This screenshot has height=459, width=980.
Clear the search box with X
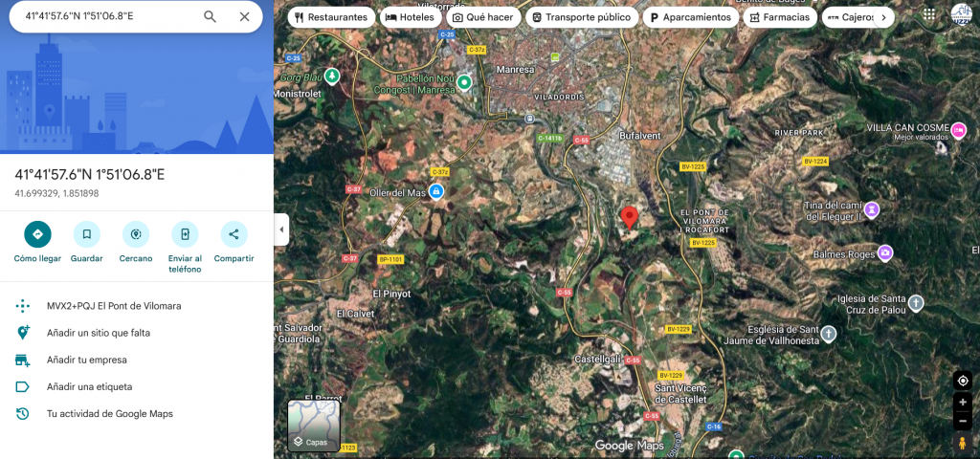pos(244,16)
